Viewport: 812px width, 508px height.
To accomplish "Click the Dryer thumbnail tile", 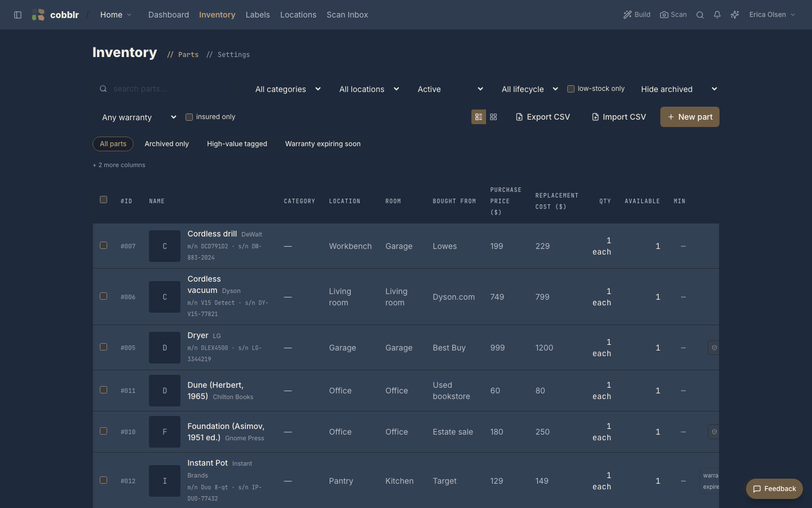I will pos(165,348).
